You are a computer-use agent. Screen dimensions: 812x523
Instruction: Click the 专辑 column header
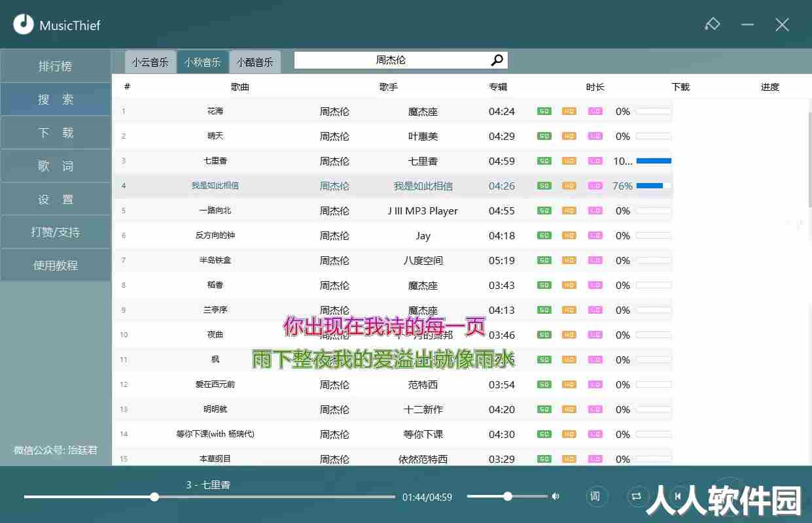coord(498,87)
